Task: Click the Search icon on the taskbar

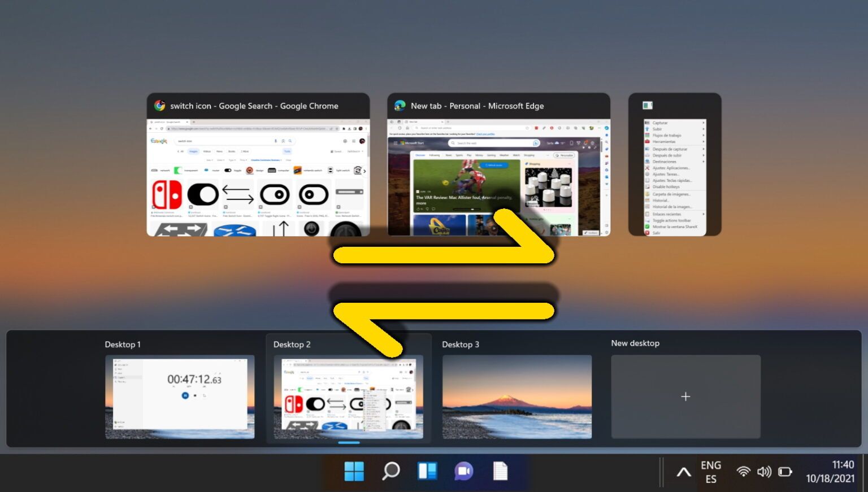Action: [x=390, y=472]
